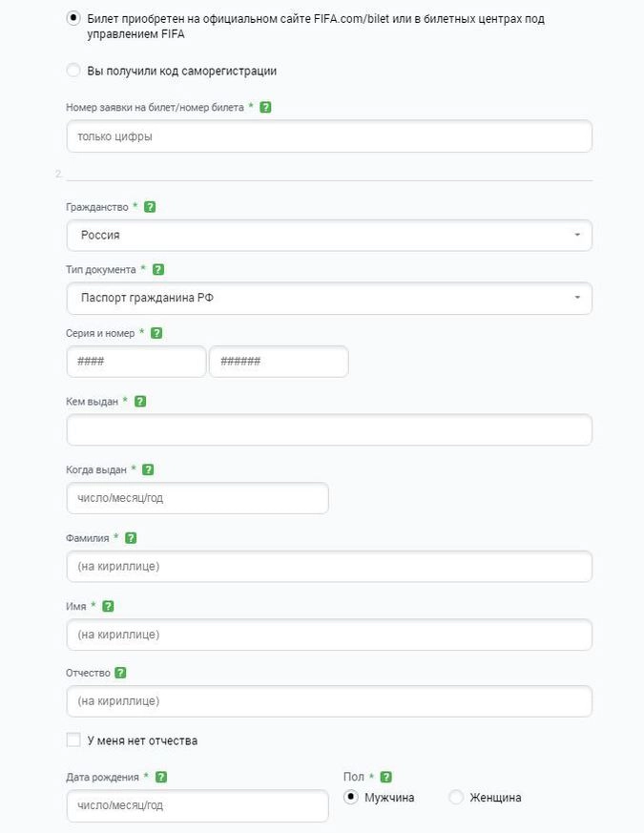
Task: Choose Женщина as gender
Action: (456, 798)
